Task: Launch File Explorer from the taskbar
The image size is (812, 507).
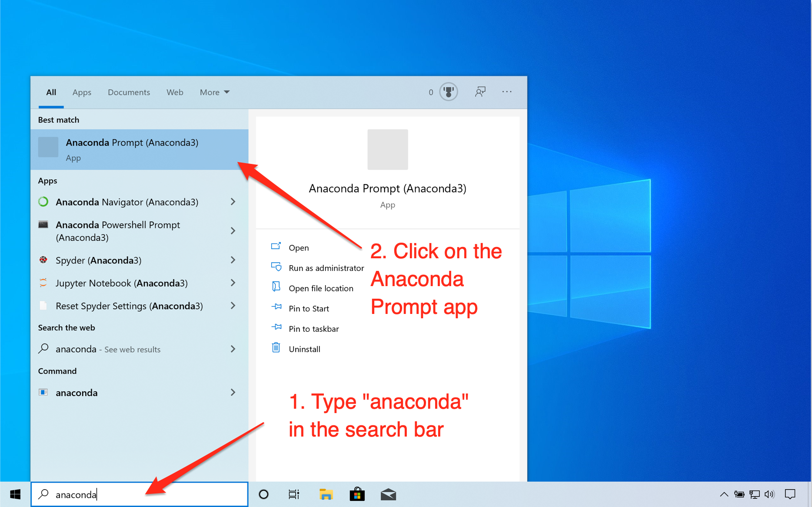Action: [x=326, y=494]
